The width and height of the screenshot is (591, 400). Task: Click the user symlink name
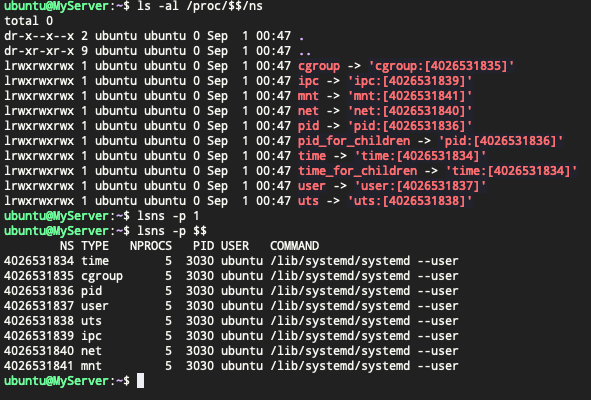312,186
